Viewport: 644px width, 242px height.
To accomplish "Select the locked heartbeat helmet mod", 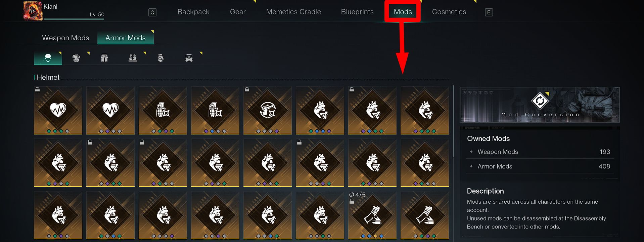I will coord(58,110).
